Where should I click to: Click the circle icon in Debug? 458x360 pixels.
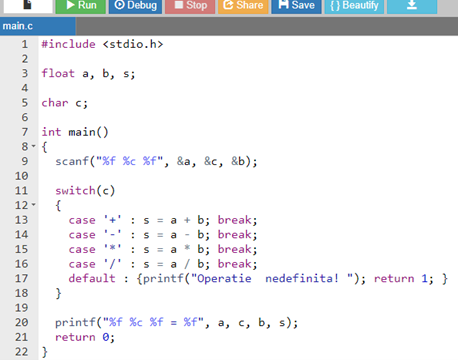119,5
